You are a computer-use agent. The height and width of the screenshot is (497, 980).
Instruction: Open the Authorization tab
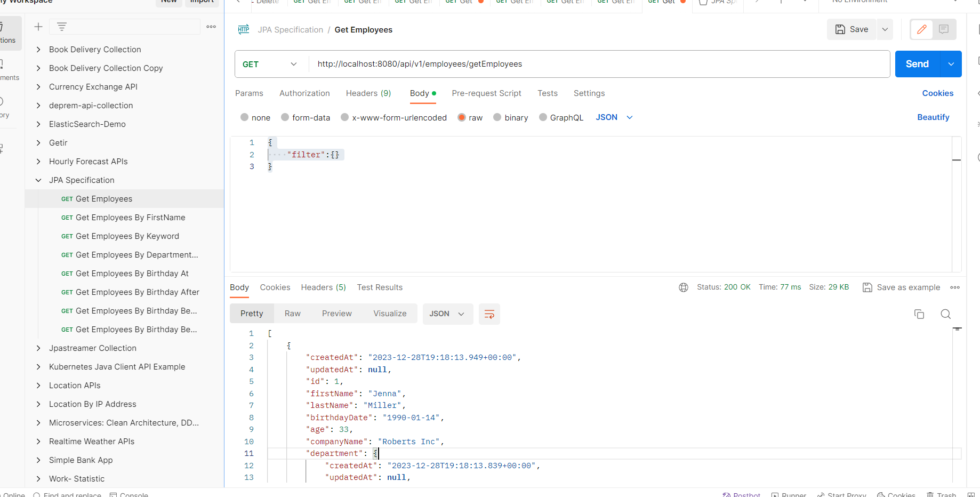[x=304, y=93]
